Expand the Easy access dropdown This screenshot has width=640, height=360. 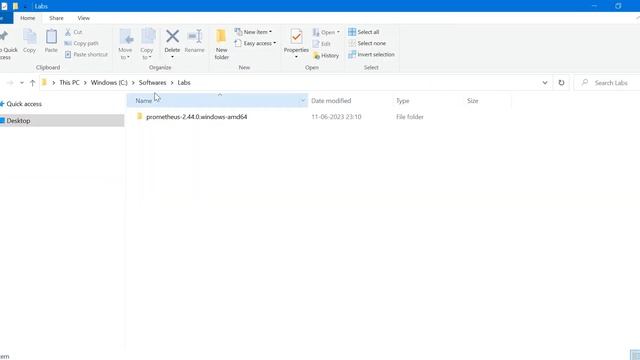pyautogui.click(x=256, y=43)
